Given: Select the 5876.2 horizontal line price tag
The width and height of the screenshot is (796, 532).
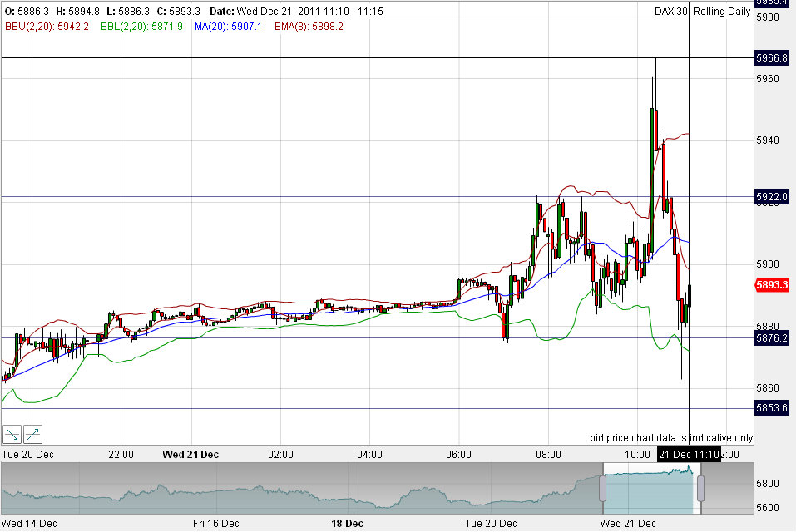Looking at the screenshot, I should pyautogui.click(x=772, y=337).
